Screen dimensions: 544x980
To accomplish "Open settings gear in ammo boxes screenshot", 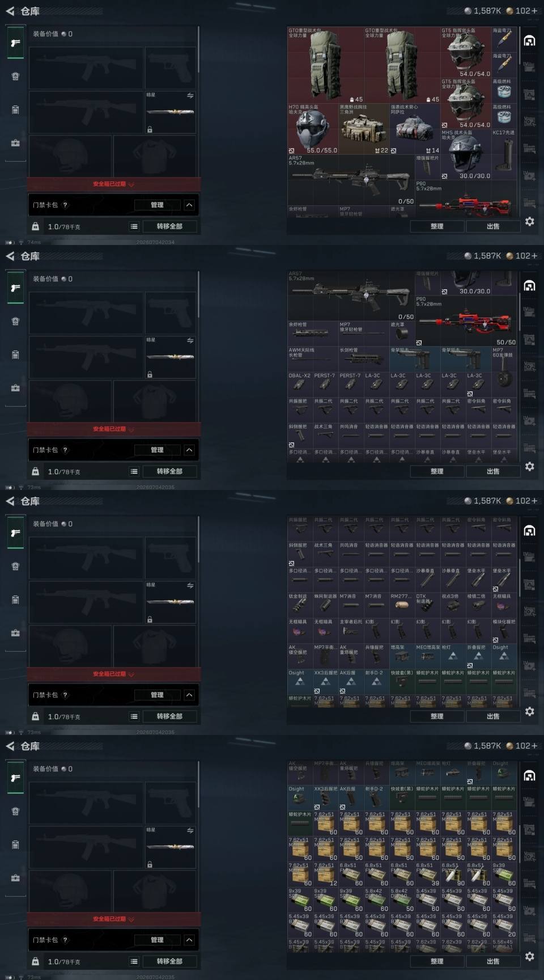I will coord(529,956).
